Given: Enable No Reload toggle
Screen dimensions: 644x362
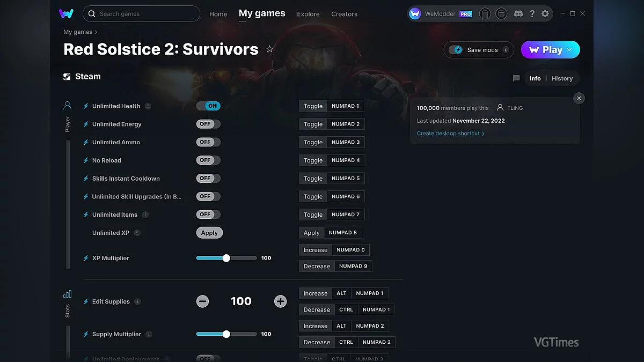Looking at the screenshot, I should [208, 160].
